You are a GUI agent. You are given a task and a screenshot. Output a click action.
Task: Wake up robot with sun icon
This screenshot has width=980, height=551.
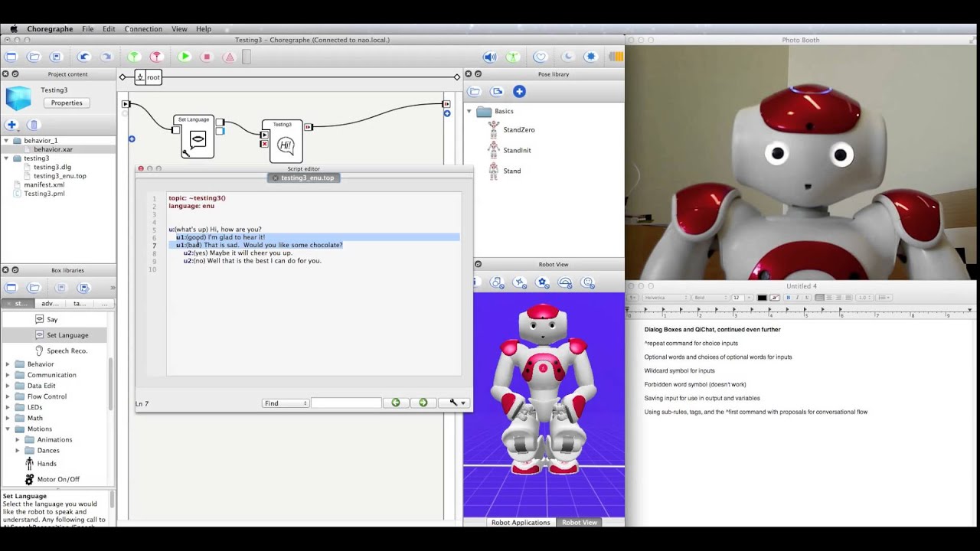[x=590, y=57]
